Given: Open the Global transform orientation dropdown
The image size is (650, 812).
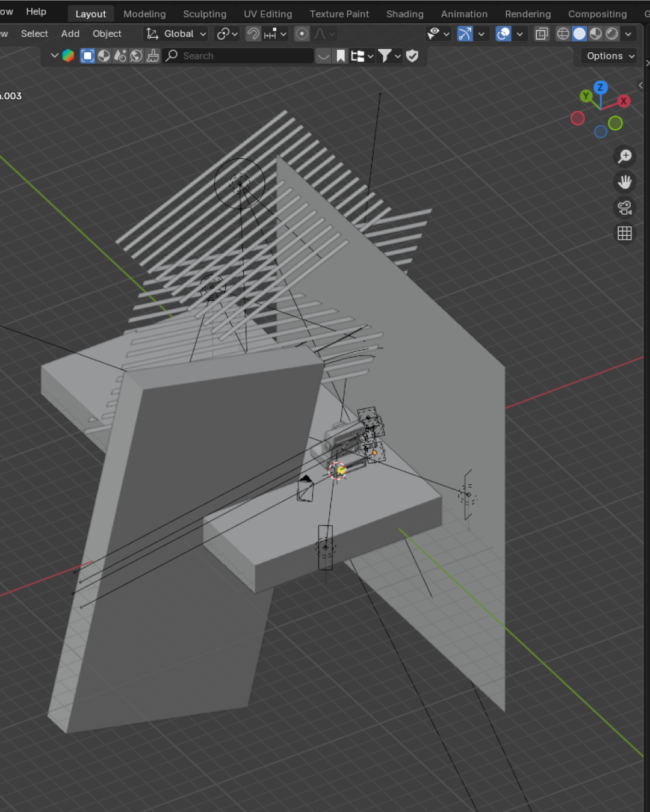Looking at the screenshot, I should tap(178, 34).
